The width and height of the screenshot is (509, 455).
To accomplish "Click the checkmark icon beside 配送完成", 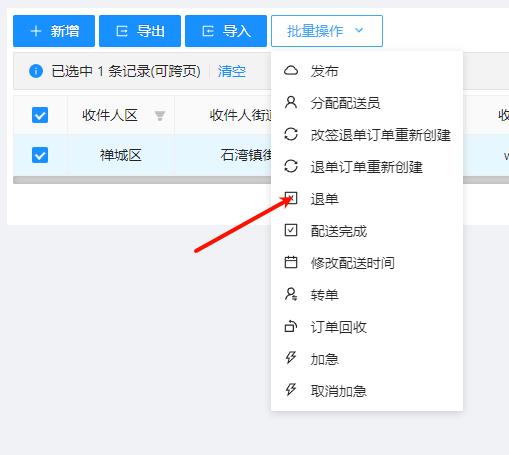I will [x=291, y=230].
